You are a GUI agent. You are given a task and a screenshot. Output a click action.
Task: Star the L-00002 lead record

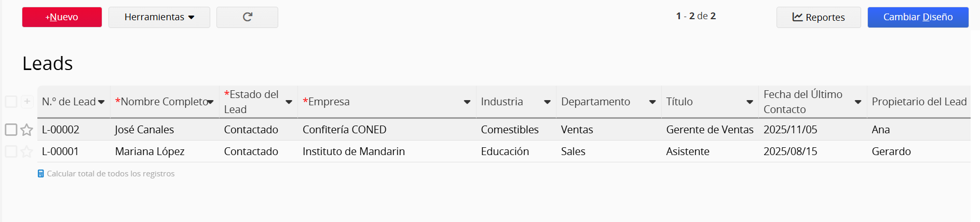point(27,130)
